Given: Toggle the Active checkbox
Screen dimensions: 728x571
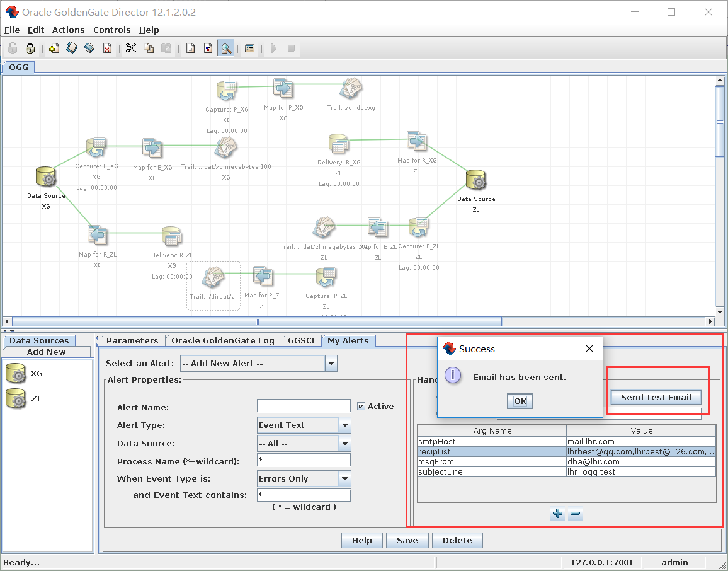Looking at the screenshot, I should (361, 407).
